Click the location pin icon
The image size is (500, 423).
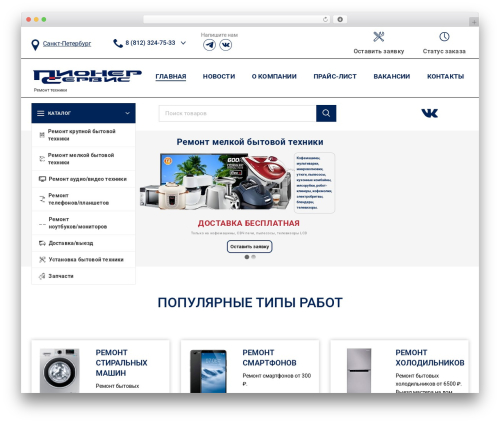pos(35,45)
